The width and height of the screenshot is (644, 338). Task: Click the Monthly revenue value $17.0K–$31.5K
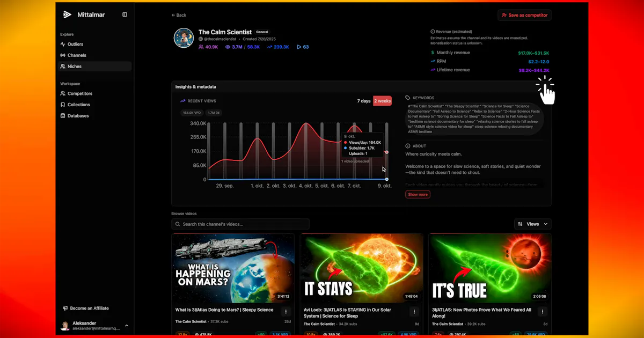point(533,53)
